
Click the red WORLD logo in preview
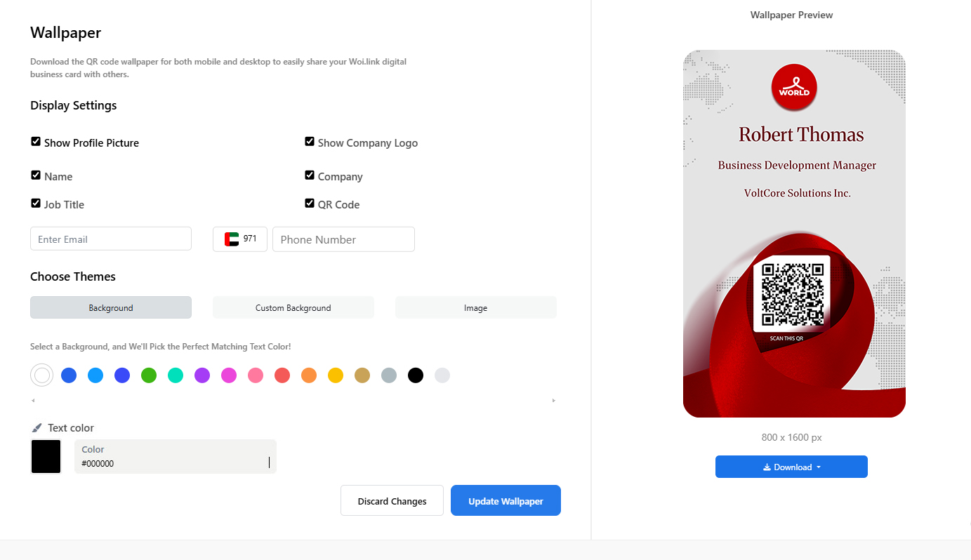[x=794, y=87]
